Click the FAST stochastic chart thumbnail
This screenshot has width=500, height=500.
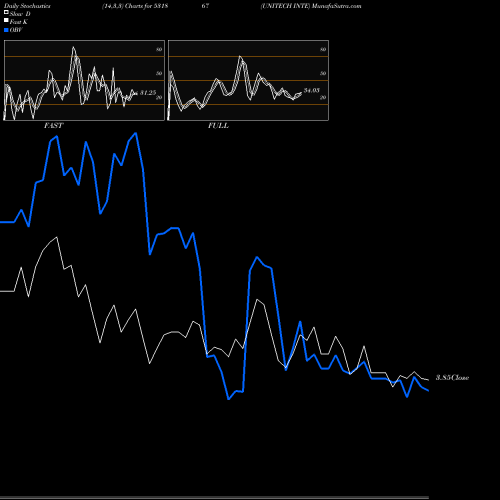click(84, 80)
